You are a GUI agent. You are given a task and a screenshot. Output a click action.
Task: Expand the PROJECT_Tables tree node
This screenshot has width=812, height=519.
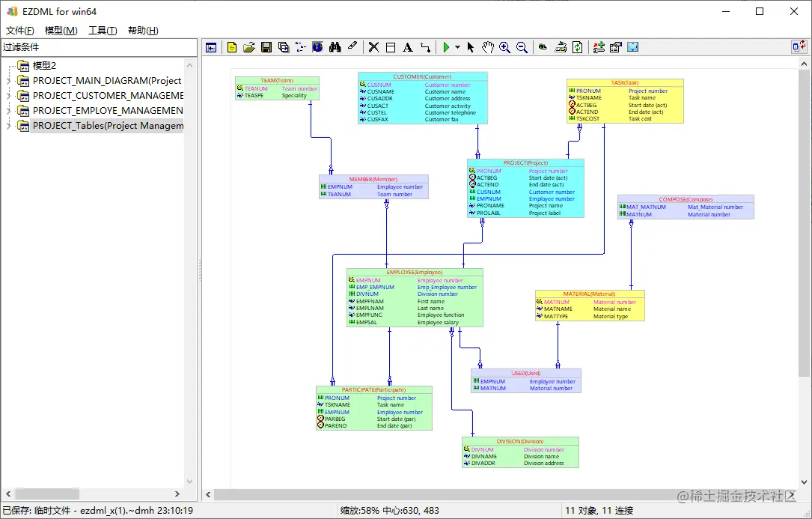coord(8,126)
